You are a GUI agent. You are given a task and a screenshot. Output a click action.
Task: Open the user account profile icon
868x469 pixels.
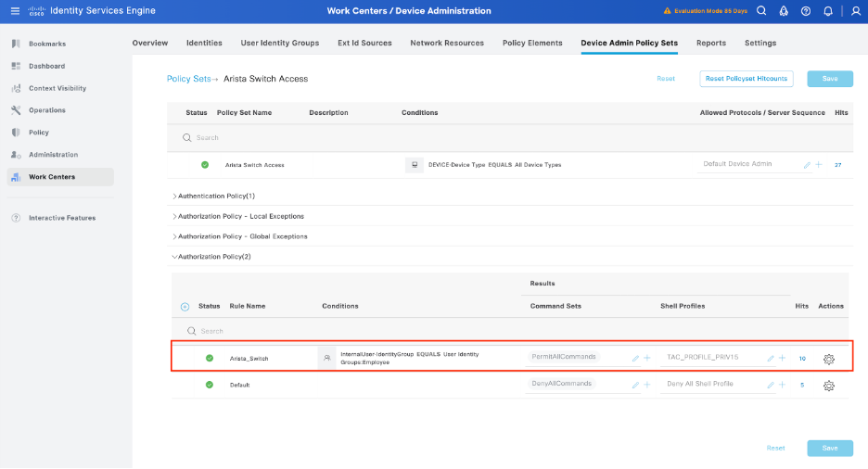854,11
